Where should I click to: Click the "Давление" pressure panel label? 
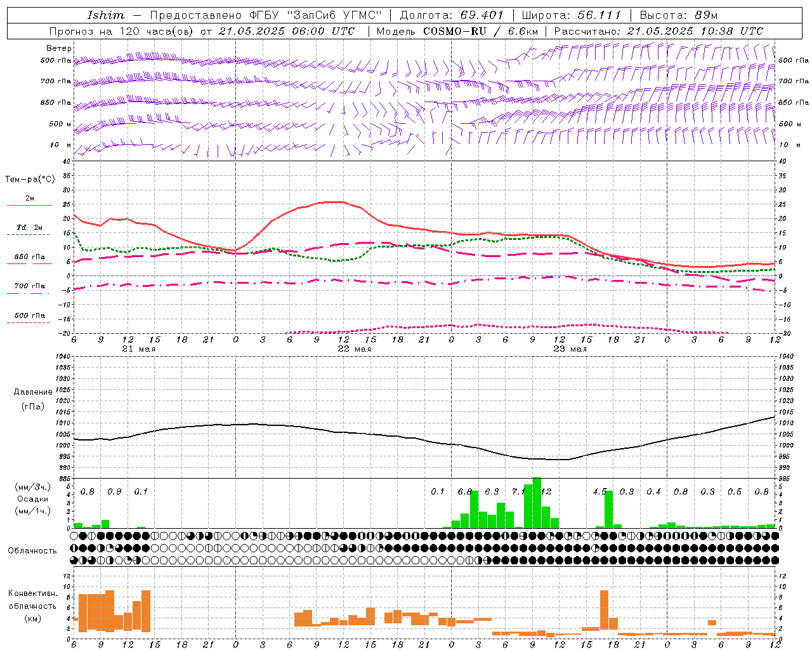click(x=32, y=392)
